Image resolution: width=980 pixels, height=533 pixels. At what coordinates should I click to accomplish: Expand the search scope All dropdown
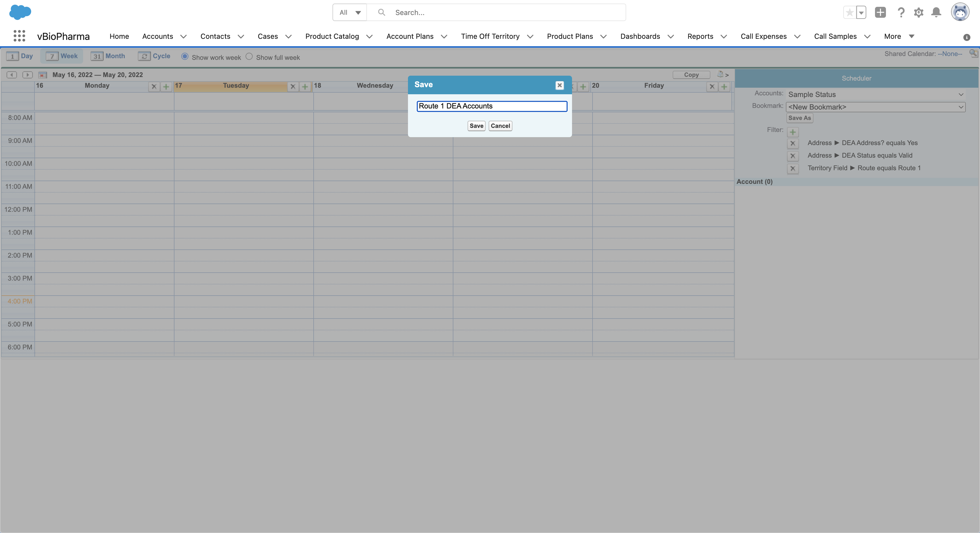pos(350,13)
